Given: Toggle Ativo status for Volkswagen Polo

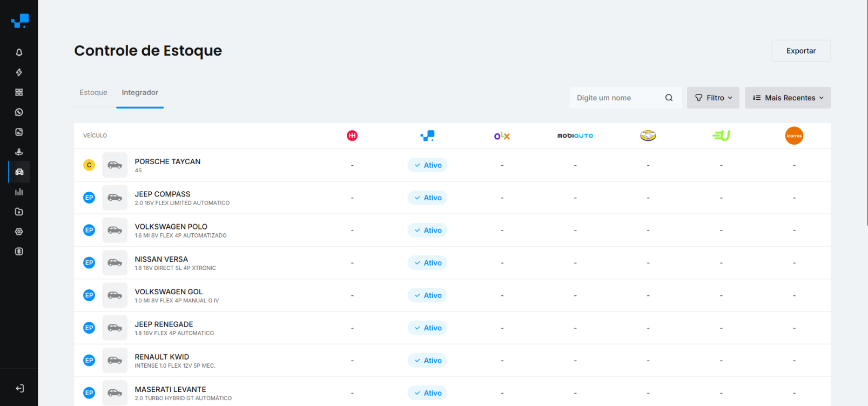Looking at the screenshot, I should pos(427,230).
